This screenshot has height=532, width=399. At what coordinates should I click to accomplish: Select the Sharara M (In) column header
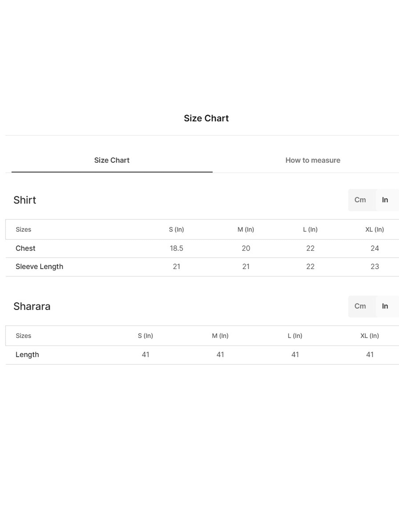pos(220,336)
